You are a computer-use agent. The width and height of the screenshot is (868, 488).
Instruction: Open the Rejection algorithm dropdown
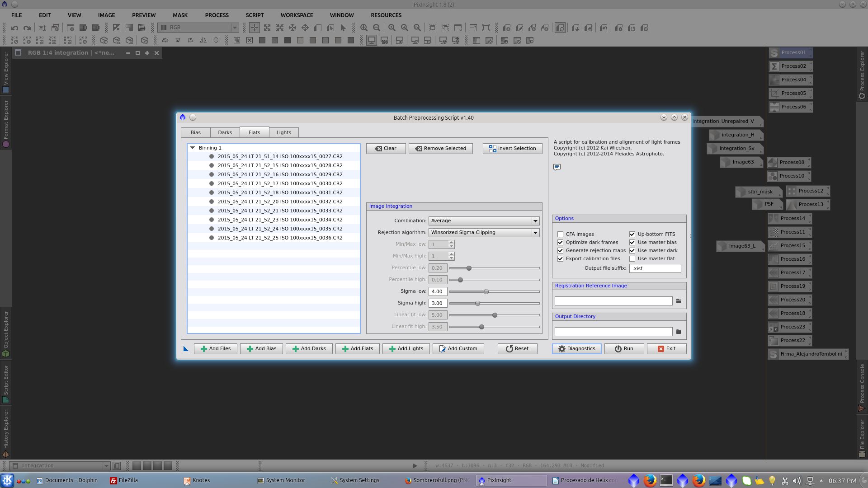click(x=484, y=233)
